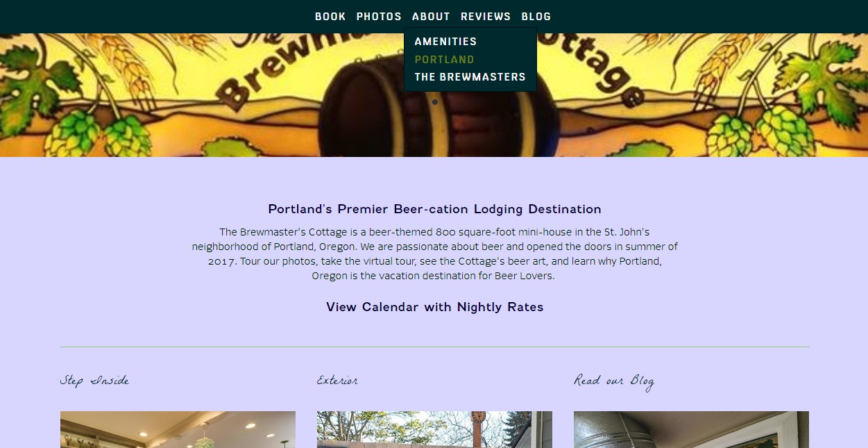Select AMENITIES in the About submenu
Image resolution: width=868 pixels, height=448 pixels.
(445, 42)
